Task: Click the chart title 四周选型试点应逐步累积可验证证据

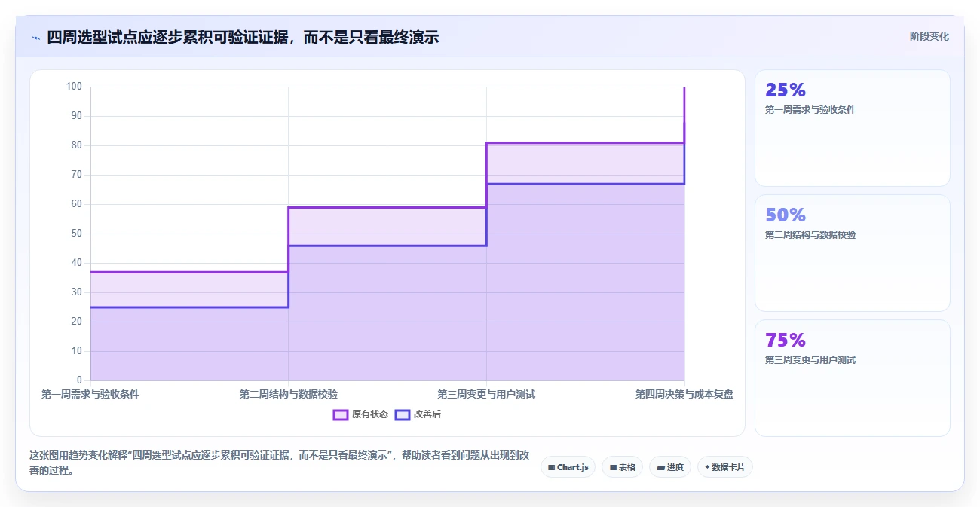Action: coord(243,37)
